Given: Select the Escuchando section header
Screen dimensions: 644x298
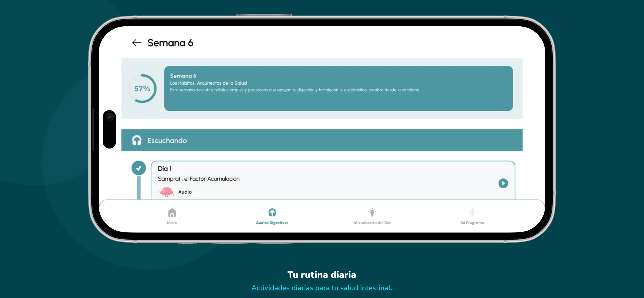Looking at the screenshot, I should 322,140.
